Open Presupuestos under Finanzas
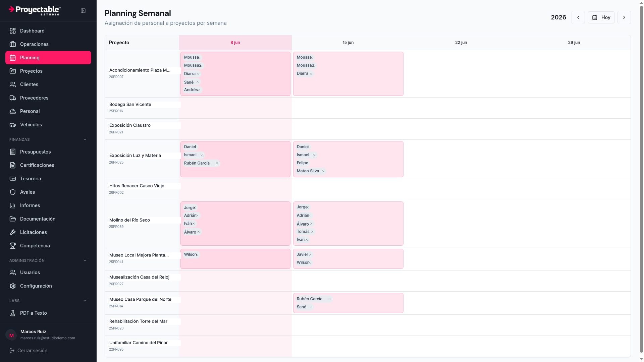This screenshot has height=362, width=644. pos(48,152)
